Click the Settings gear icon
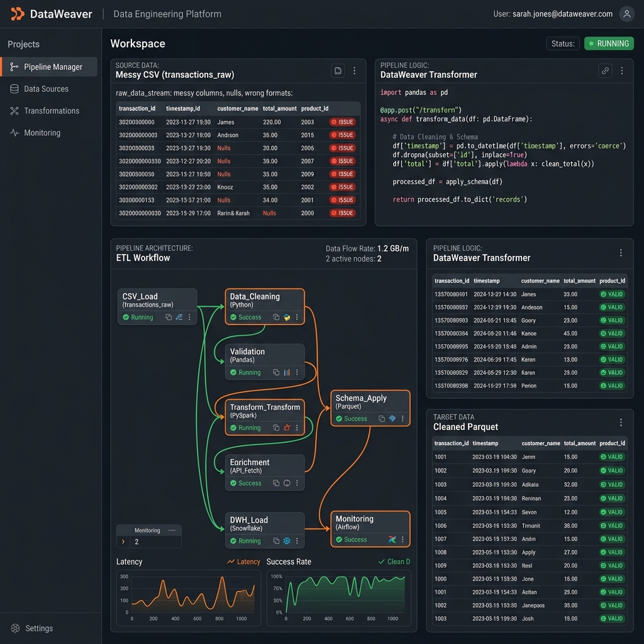The image size is (644, 644). [15, 628]
